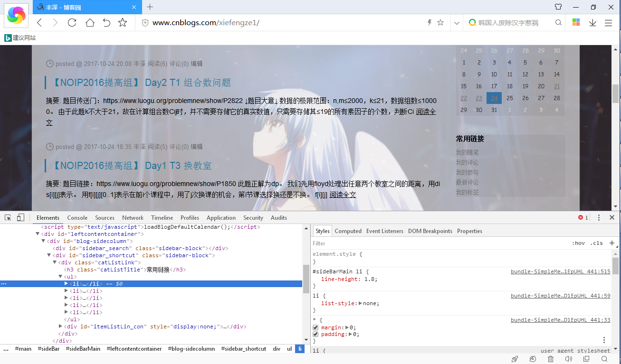This screenshot has height=364, width=621.
Task: Collapse the ul node arrow
Action: (x=60, y=277)
